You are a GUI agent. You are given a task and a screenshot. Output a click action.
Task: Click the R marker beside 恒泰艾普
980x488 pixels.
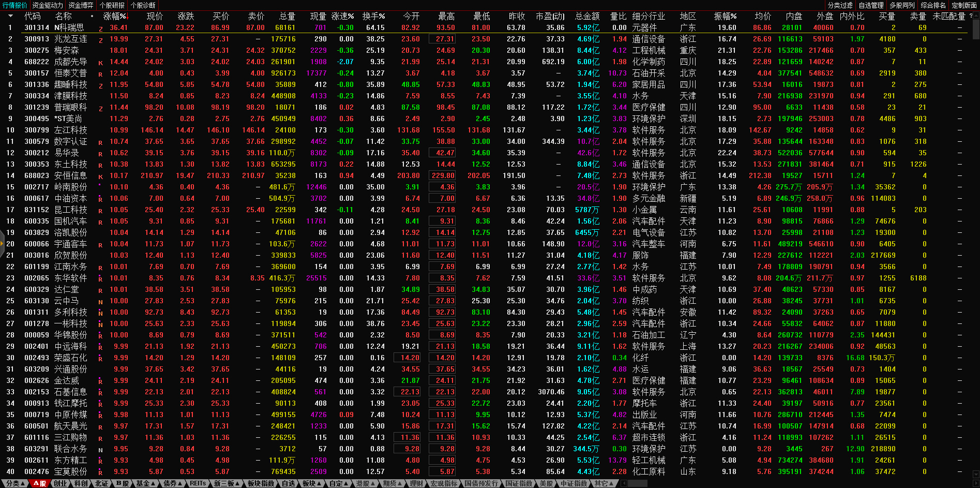click(x=100, y=74)
